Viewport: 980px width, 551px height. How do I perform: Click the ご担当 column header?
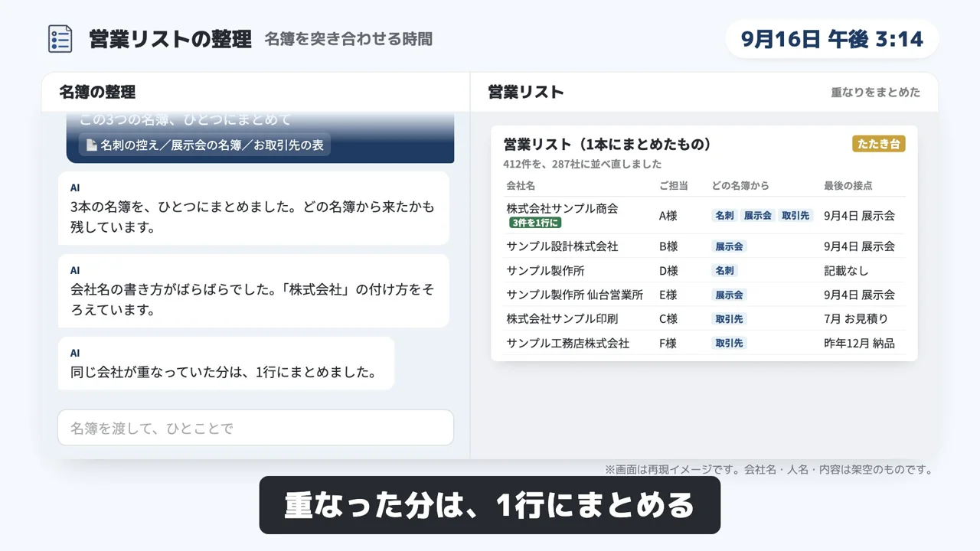click(x=674, y=185)
